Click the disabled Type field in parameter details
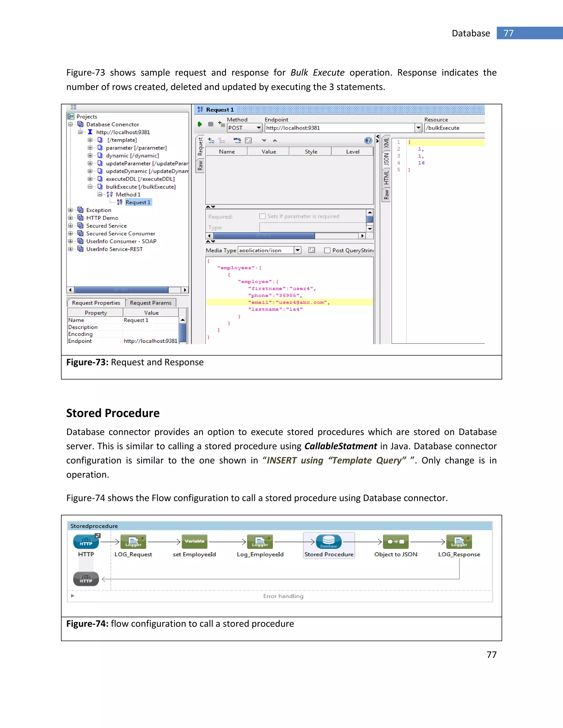The height and width of the screenshot is (728, 563). click(x=313, y=227)
